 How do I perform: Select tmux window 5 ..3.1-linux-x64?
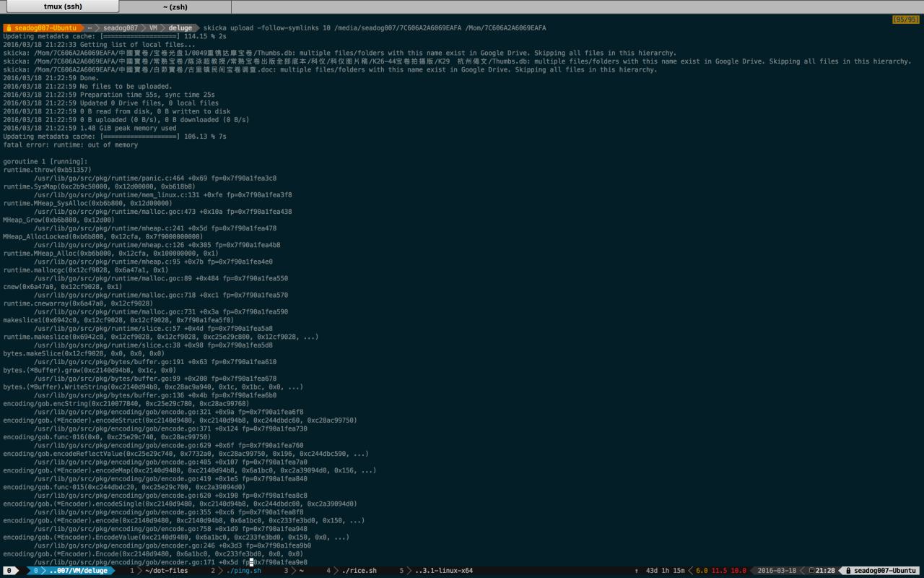click(x=437, y=571)
